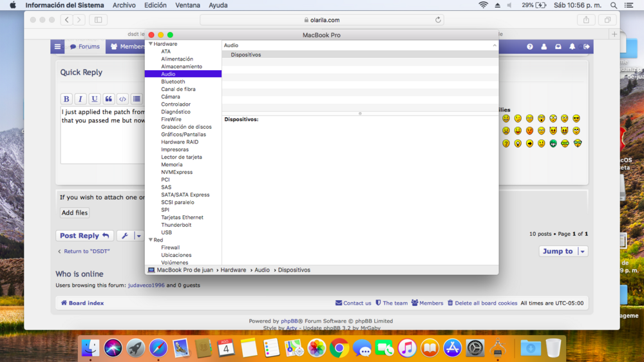The image size is (644, 362).
Task: Click the Add files button
Action: [x=75, y=213]
